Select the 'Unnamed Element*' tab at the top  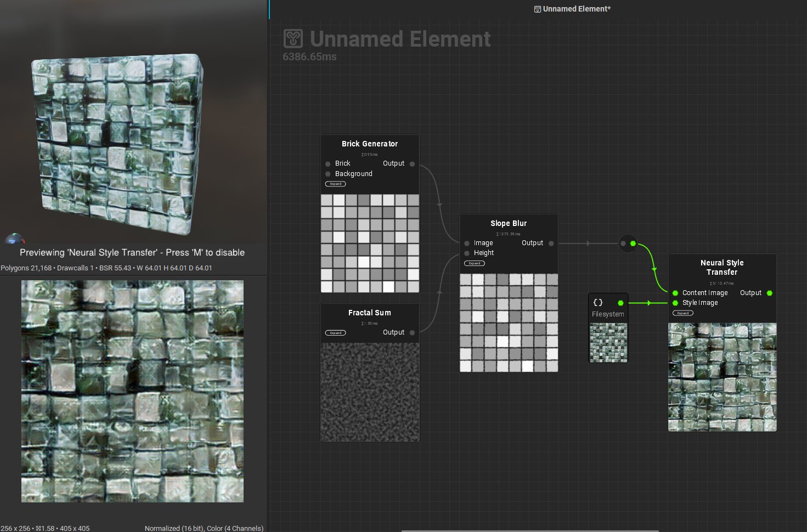[572, 8]
